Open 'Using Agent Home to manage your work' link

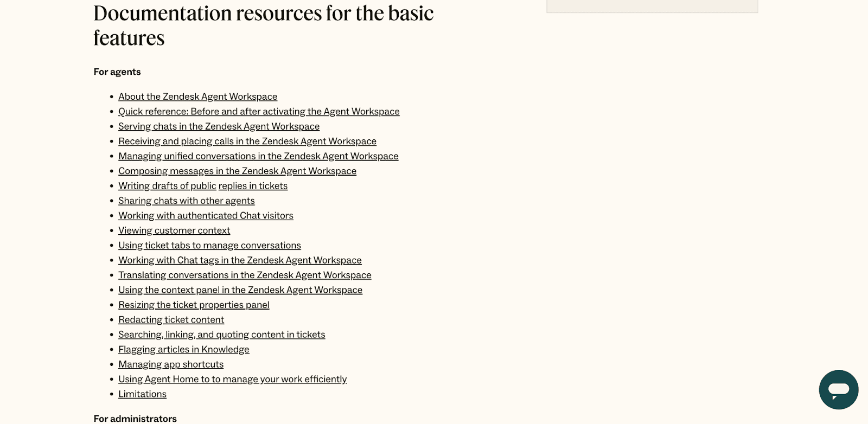pos(232,380)
